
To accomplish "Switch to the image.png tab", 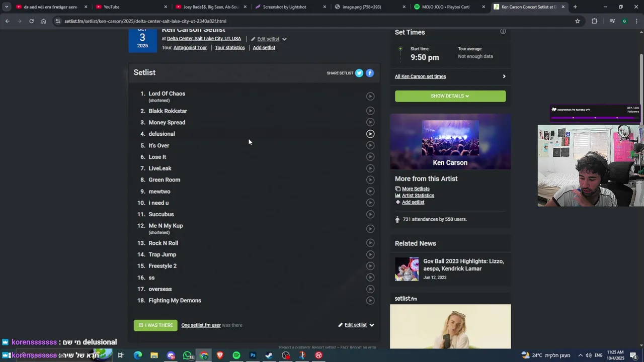I will [369, 7].
